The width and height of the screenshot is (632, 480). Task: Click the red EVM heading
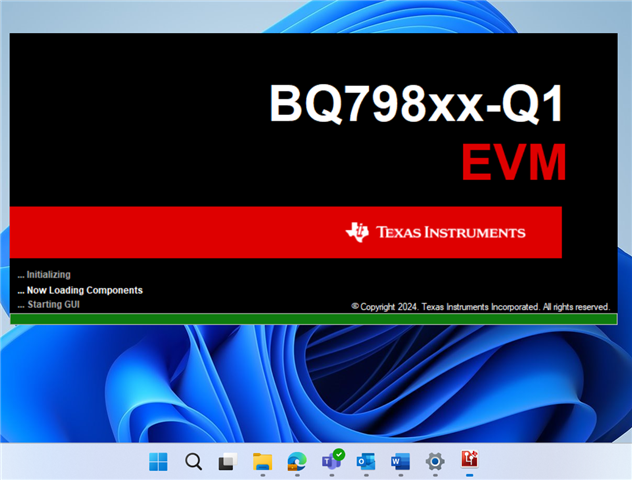point(514,162)
